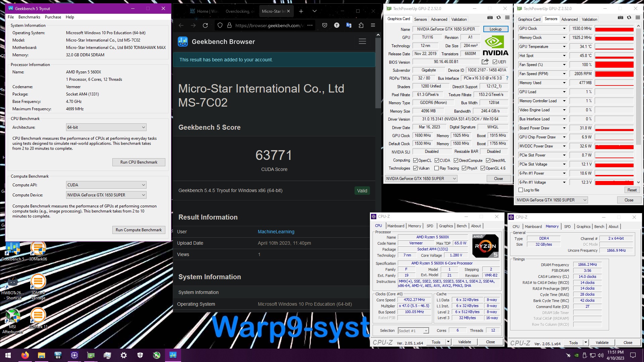Screen dimensions: 644x362
Task: Click Firefox icon in taskbar
Action: [x=25, y=355]
